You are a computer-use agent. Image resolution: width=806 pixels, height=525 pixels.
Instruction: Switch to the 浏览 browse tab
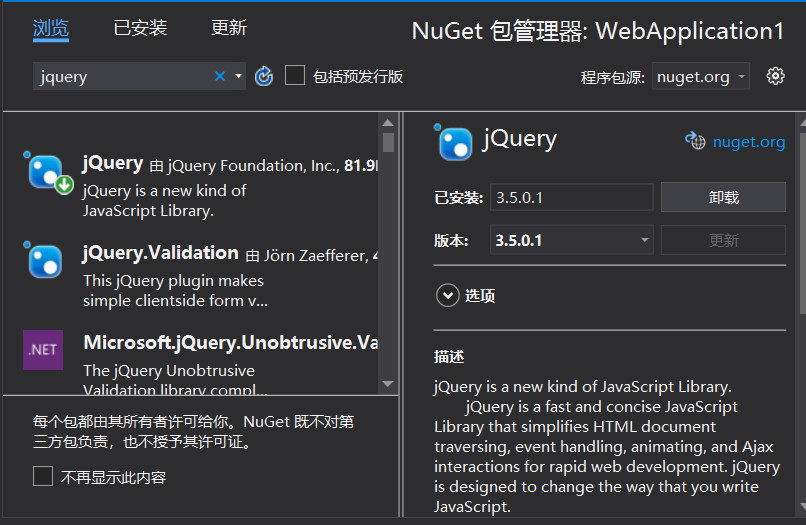[x=51, y=28]
